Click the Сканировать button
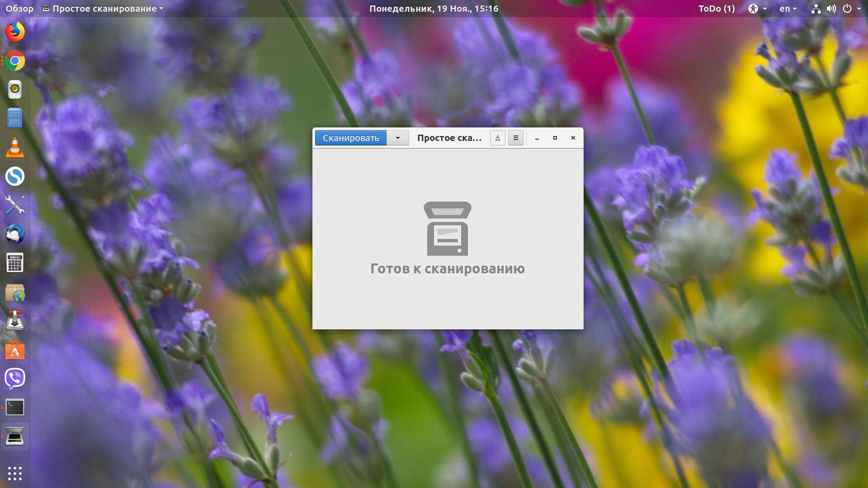This screenshot has width=868, height=488. (351, 138)
